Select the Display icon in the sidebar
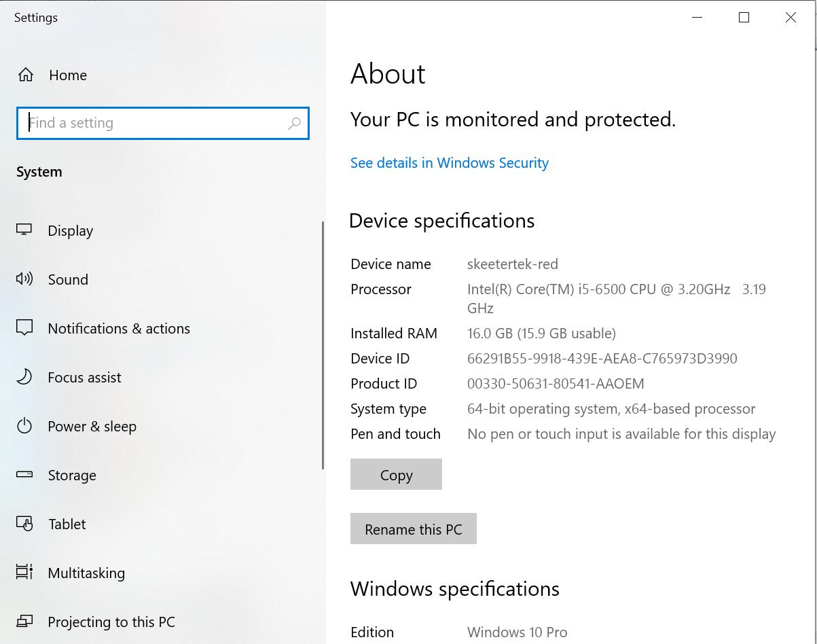Screen dimensions: 817x644 (x=24, y=230)
